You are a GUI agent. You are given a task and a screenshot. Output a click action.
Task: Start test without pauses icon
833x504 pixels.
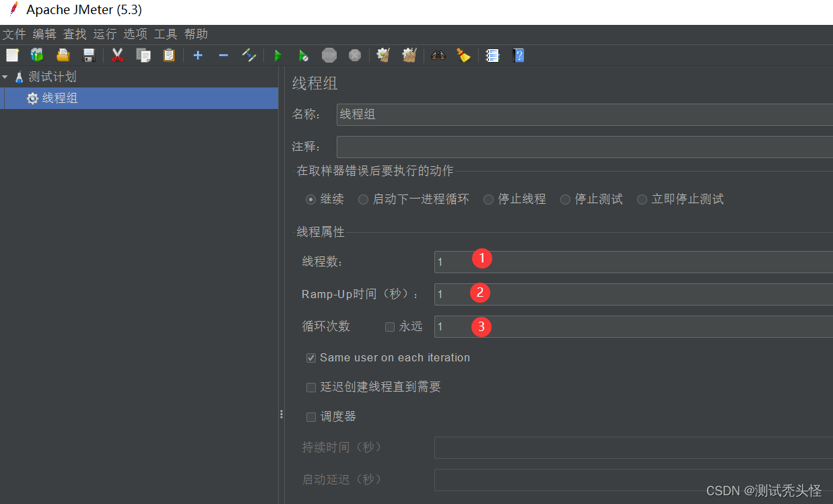click(x=304, y=55)
